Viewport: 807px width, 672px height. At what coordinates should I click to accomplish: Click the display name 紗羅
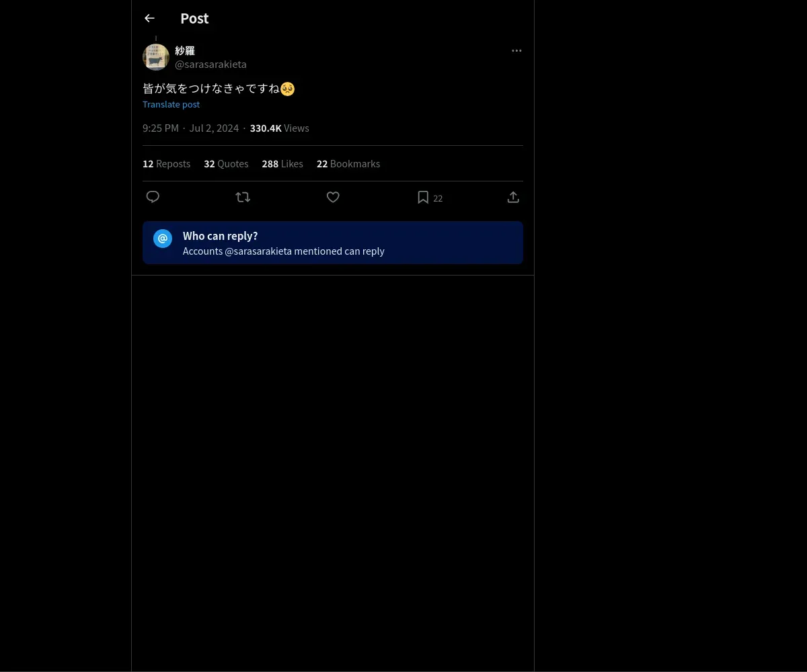click(185, 50)
